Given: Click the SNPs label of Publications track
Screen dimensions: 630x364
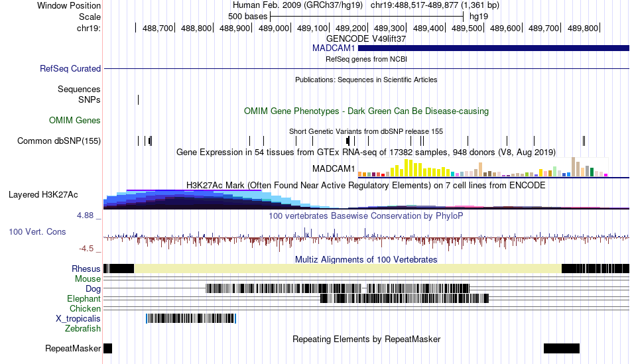Looking at the screenshot, I should point(90,99).
